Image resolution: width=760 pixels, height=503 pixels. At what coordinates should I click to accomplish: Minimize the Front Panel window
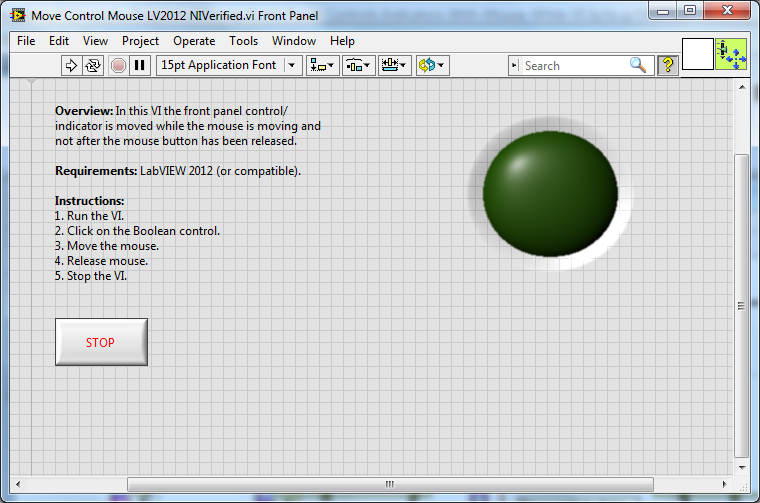tap(663, 11)
